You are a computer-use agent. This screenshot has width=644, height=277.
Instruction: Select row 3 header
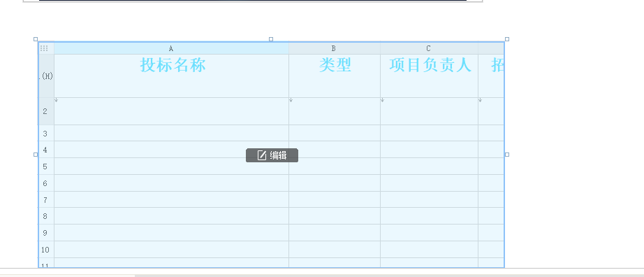coord(46,134)
